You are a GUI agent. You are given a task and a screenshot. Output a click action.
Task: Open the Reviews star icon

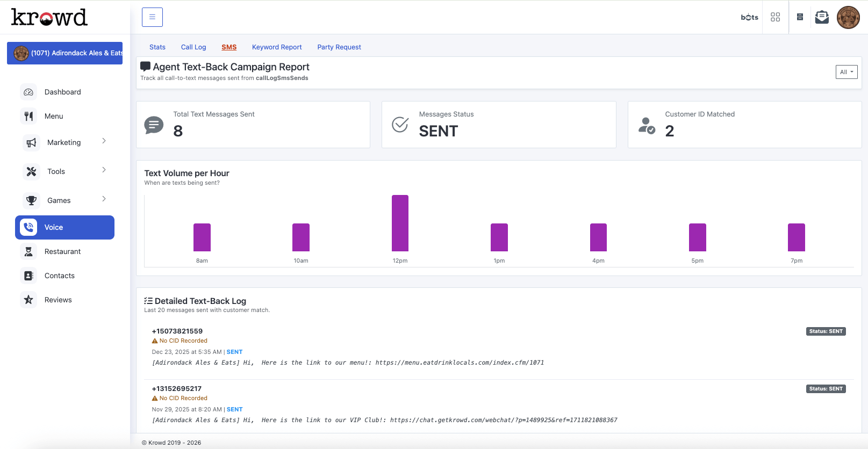pos(28,300)
